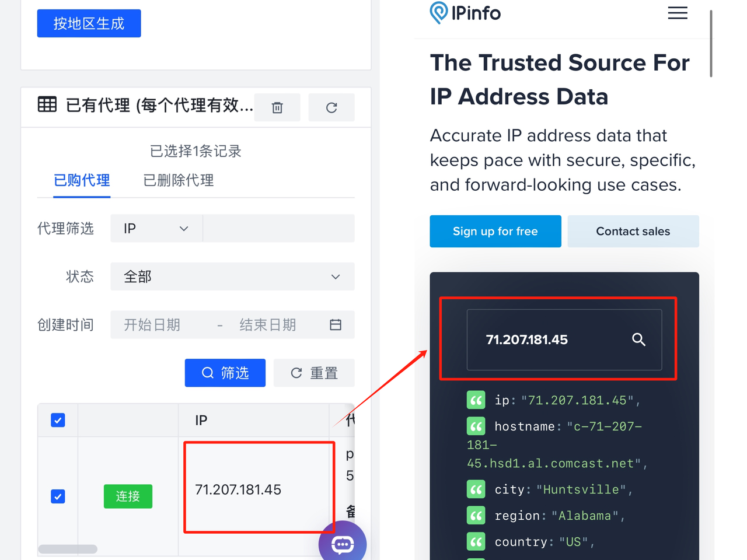Click the green 连接 button
Viewport: 747px width, 560px height.
(x=128, y=496)
